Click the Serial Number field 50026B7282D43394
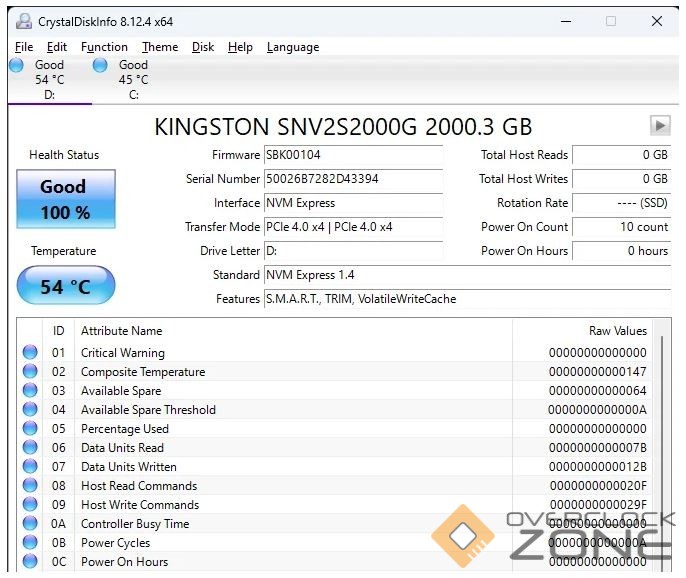686x578 pixels. 354,179
